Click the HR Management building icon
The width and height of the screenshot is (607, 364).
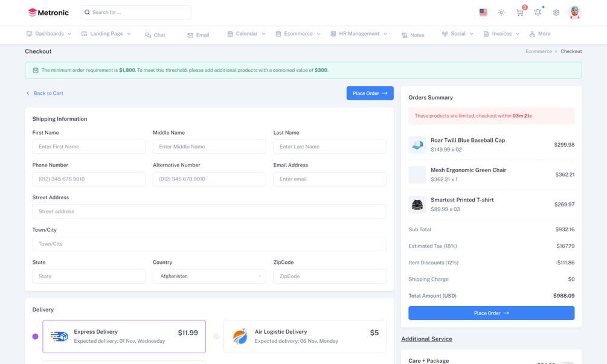333,34
